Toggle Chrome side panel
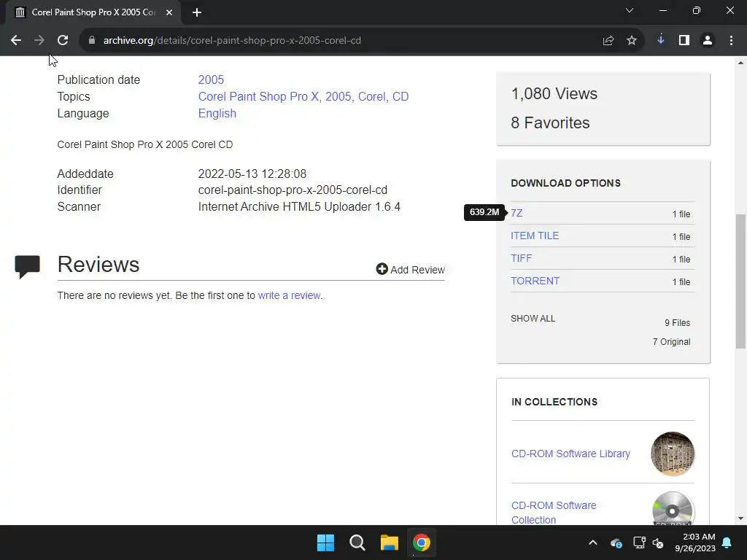This screenshot has width=747, height=560. 684,41
